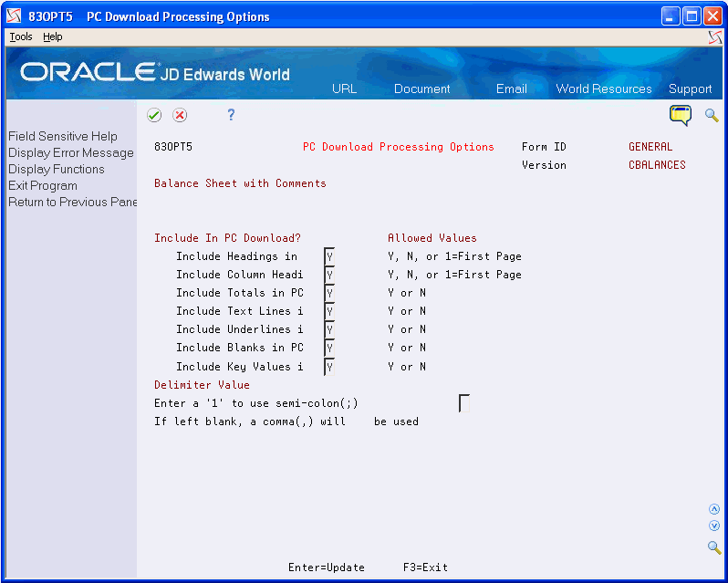This screenshot has height=583, width=728.
Task: Click the semi-colon delimiter input field
Action: point(464,403)
